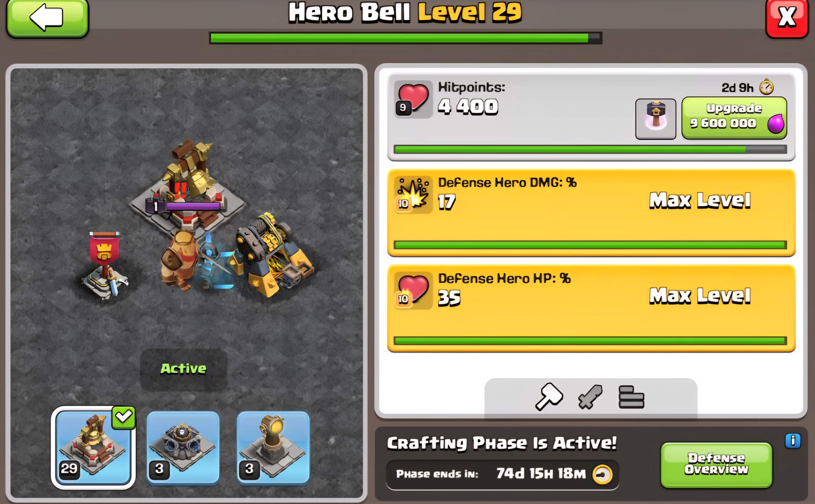Select the lamp-post crafted defense thumbnail
The width and height of the screenshot is (815, 504).
(273, 447)
